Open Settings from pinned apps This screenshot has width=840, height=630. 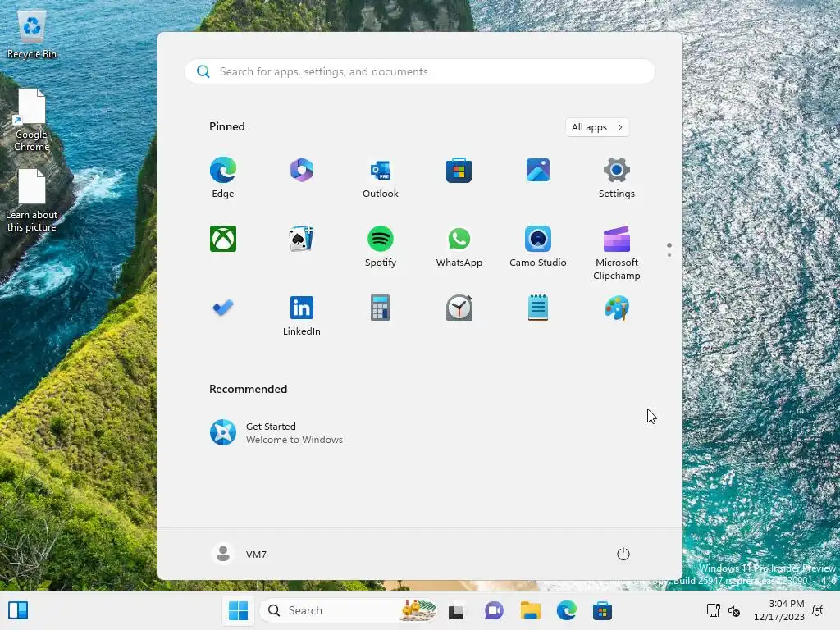617,177
